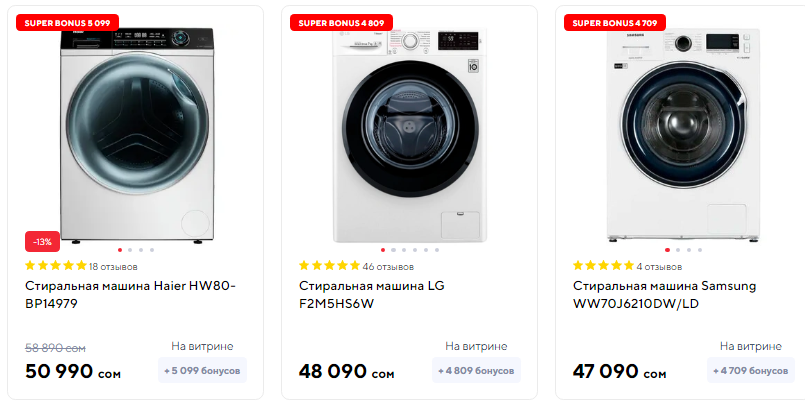This screenshot has height=409, width=805.
Task: Click the LG product star rating
Action: (329, 267)
